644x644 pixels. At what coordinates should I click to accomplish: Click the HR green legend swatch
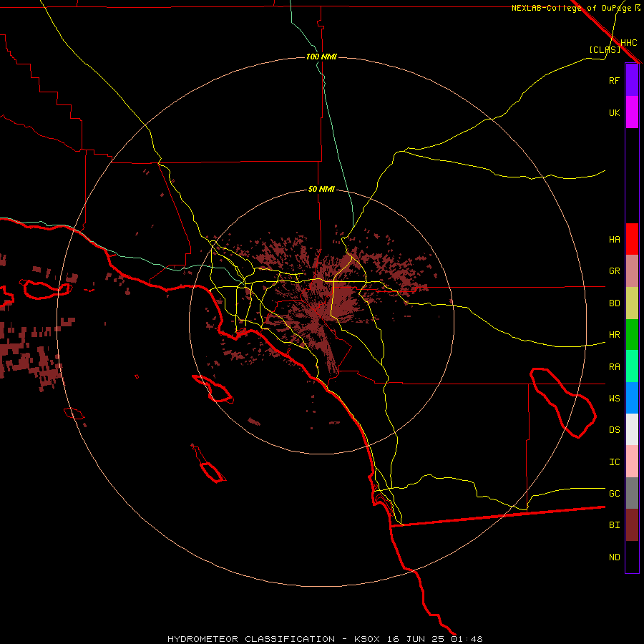pos(632,335)
